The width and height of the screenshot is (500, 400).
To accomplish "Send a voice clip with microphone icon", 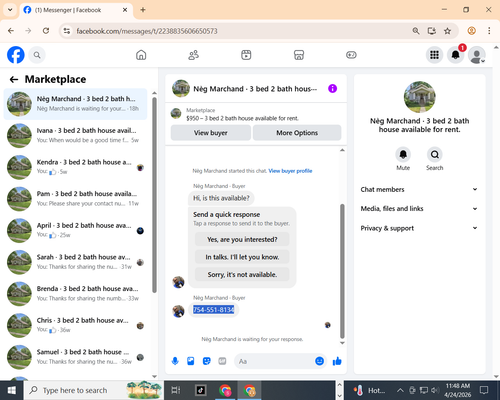I will [175, 361].
